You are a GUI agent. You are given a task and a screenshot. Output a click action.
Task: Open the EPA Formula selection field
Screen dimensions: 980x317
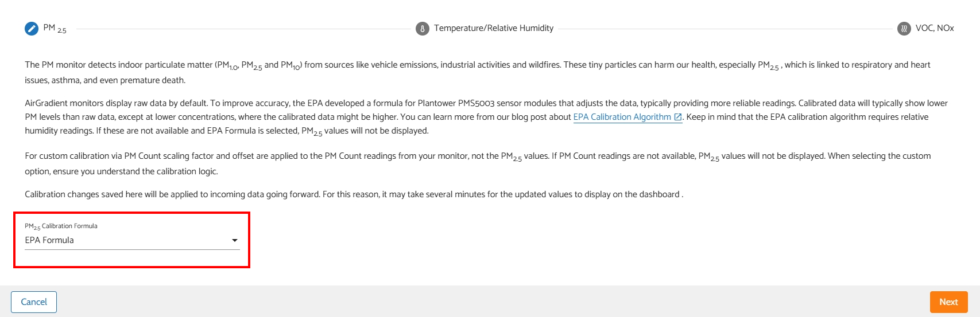click(126, 240)
